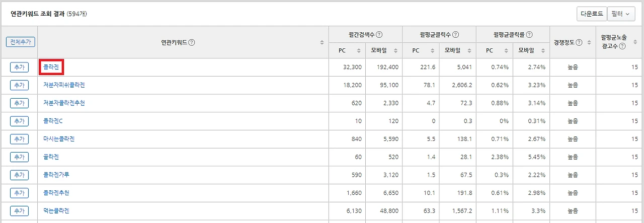Open the 콜라겐 keyword link
Screen dimensions: 644x223
pos(51,67)
